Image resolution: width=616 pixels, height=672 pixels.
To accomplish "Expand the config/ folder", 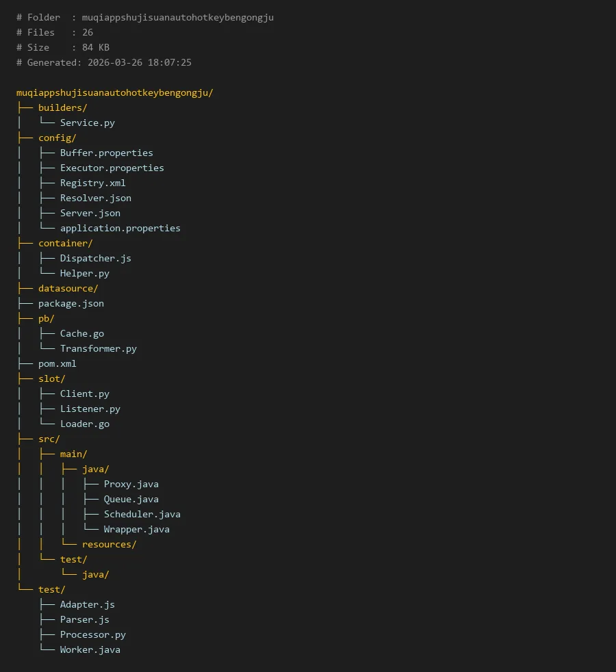I will coord(57,138).
